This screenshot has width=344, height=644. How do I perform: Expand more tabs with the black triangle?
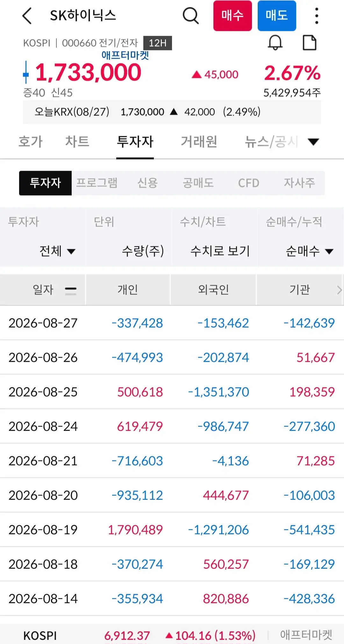point(313,142)
